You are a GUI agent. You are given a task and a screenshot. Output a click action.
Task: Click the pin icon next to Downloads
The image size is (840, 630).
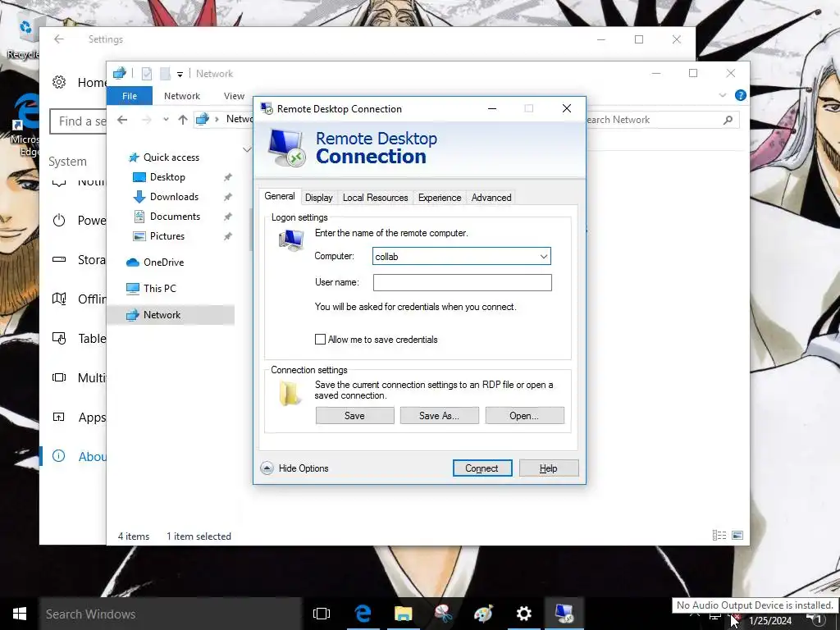click(x=228, y=197)
